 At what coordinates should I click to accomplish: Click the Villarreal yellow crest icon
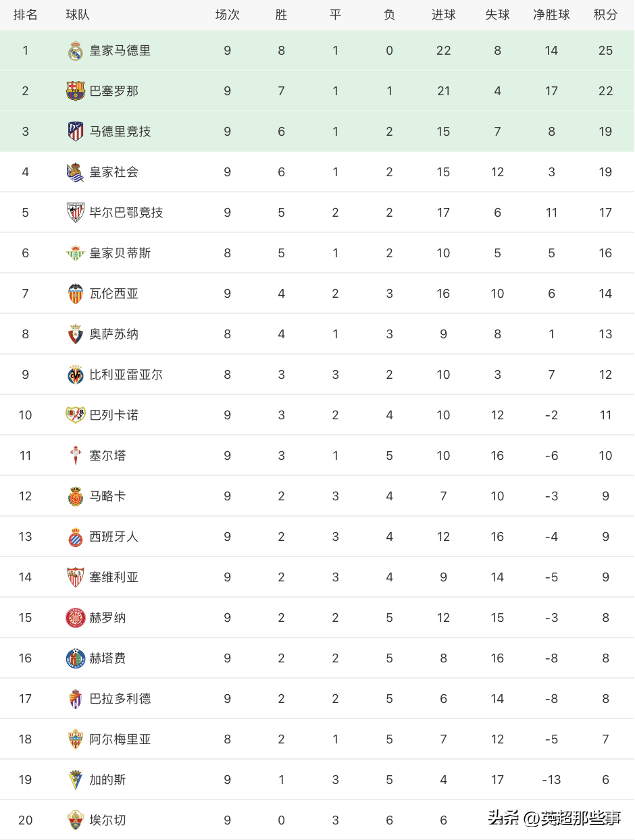point(76,375)
